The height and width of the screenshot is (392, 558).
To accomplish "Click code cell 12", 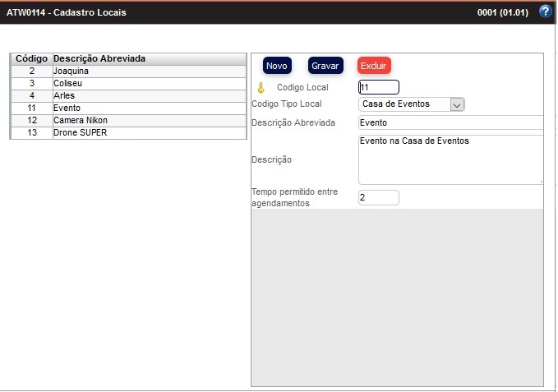I will [x=32, y=121].
